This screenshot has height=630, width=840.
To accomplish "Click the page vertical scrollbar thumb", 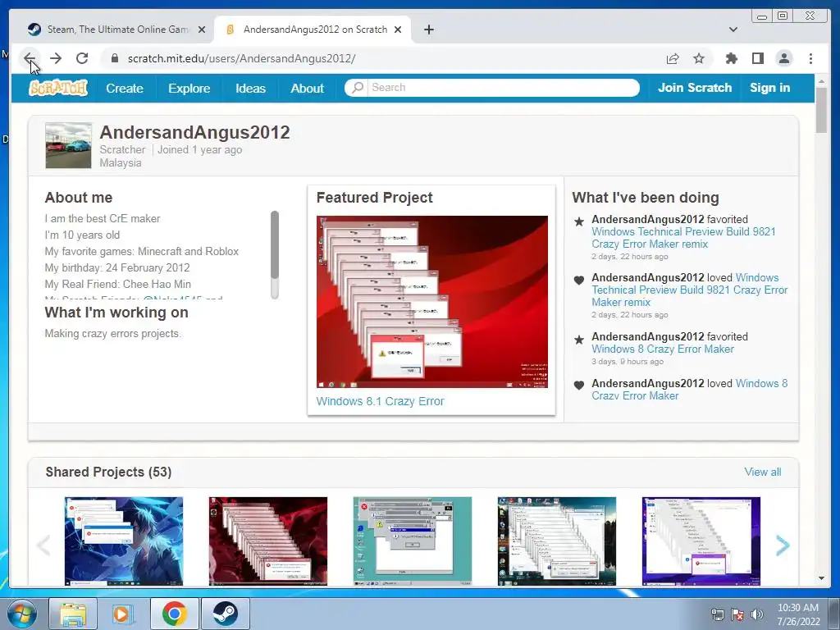I will 821,110.
